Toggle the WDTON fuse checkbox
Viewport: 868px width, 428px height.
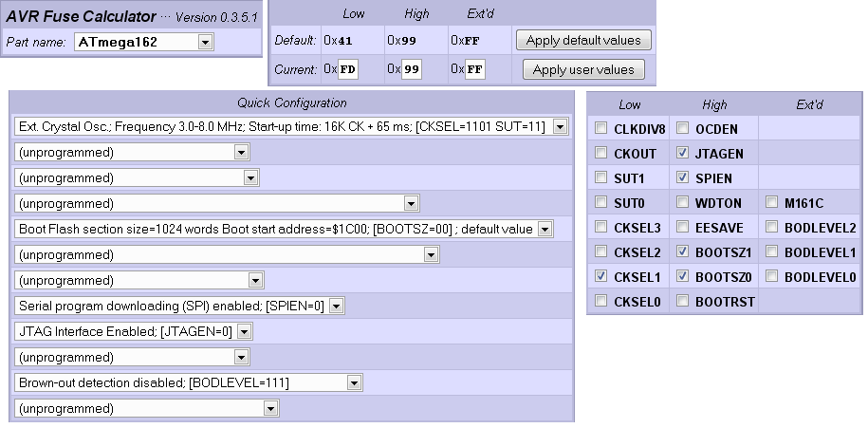(x=683, y=202)
